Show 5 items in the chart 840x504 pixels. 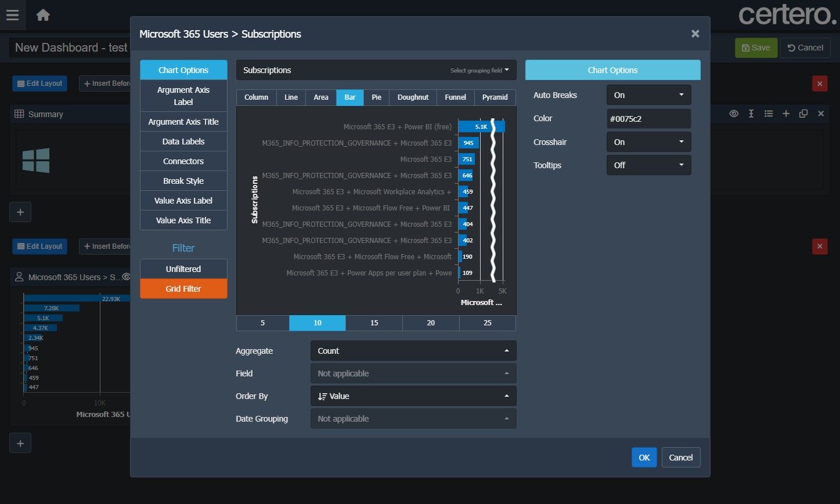[x=262, y=323]
